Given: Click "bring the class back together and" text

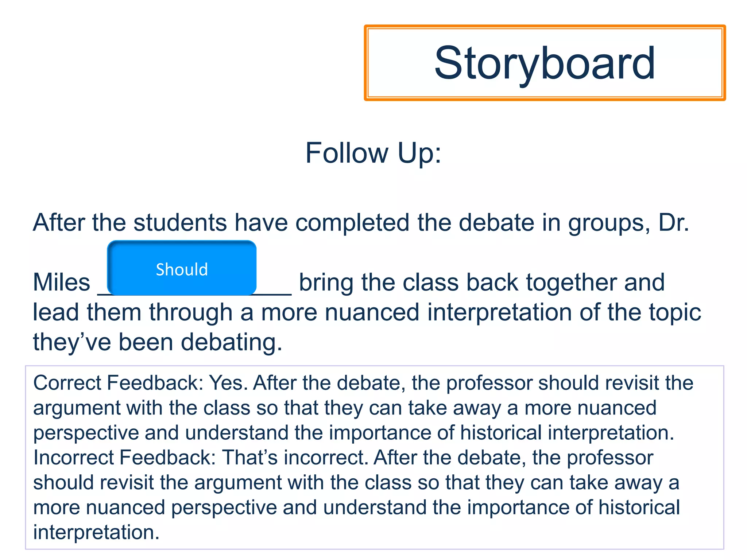Looking at the screenshot, I should point(481,283).
